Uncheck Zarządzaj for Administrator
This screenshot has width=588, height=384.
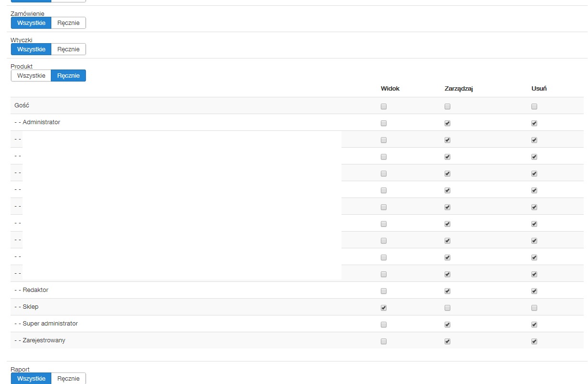(447, 123)
